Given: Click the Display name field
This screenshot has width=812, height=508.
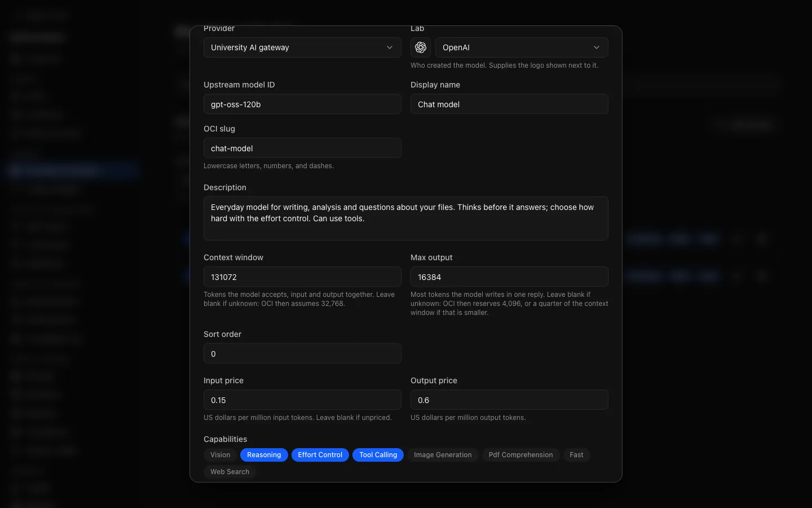Looking at the screenshot, I should [x=509, y=104].
